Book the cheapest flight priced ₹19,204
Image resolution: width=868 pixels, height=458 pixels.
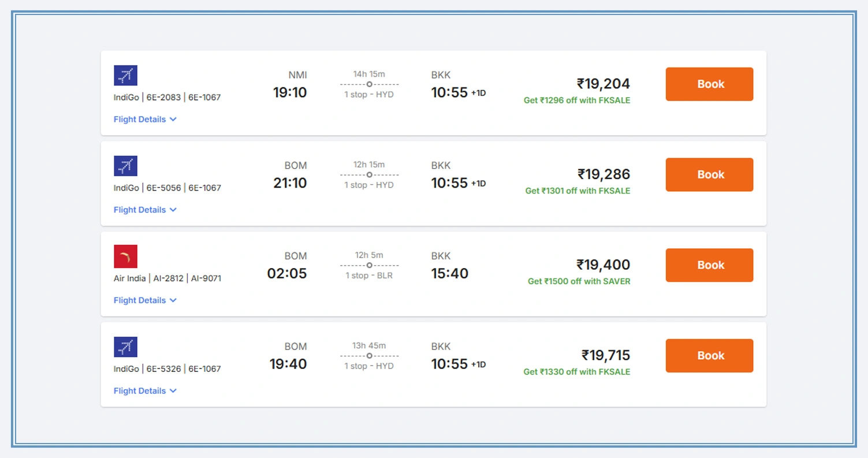(709, 84)
